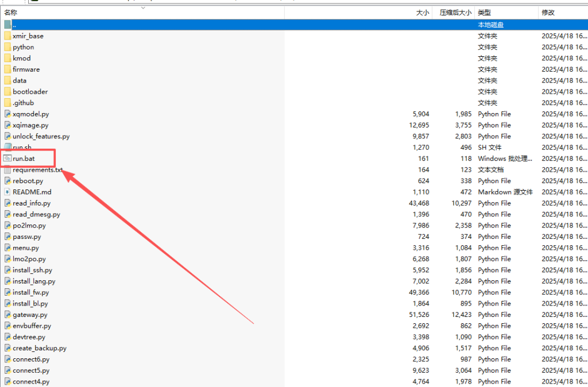
Task: Select the install_ssh.py file name
Action: click(x=32, y=270)
